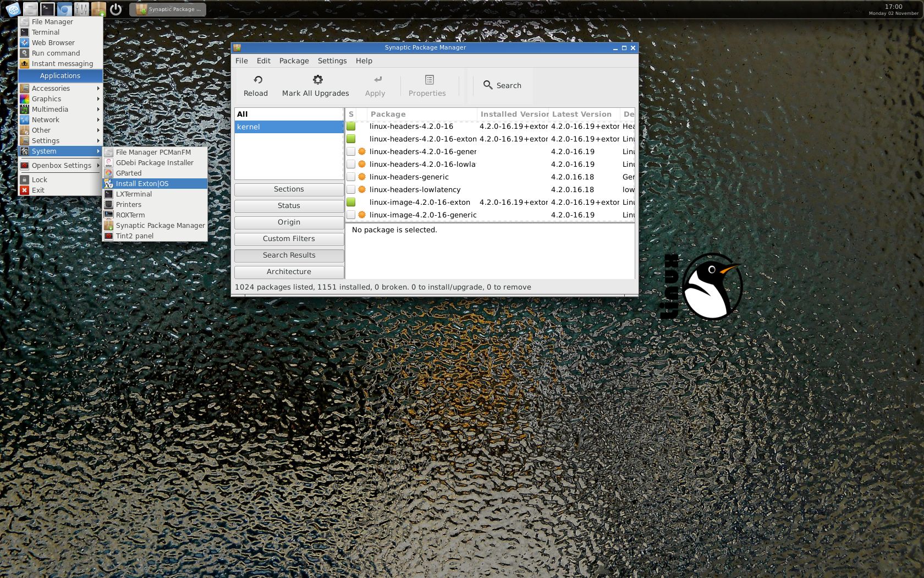Open the Chromium browser panel icon

coord(65,9)
